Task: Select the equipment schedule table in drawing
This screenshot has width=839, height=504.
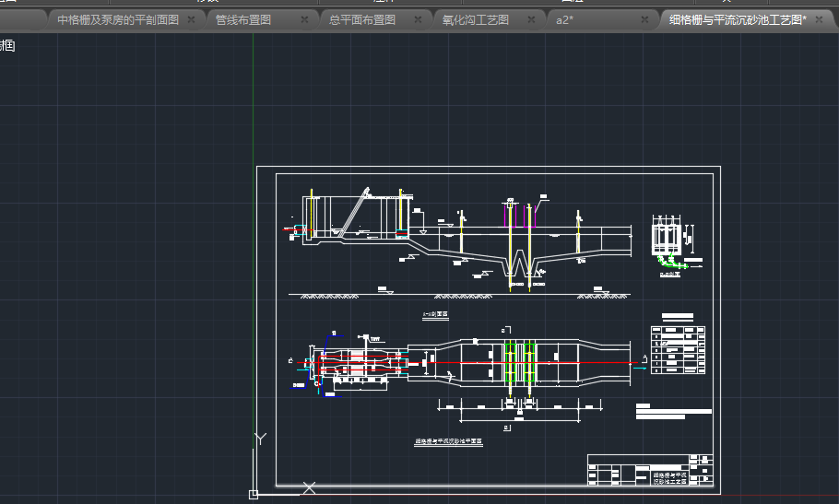Action: point(678,350)
